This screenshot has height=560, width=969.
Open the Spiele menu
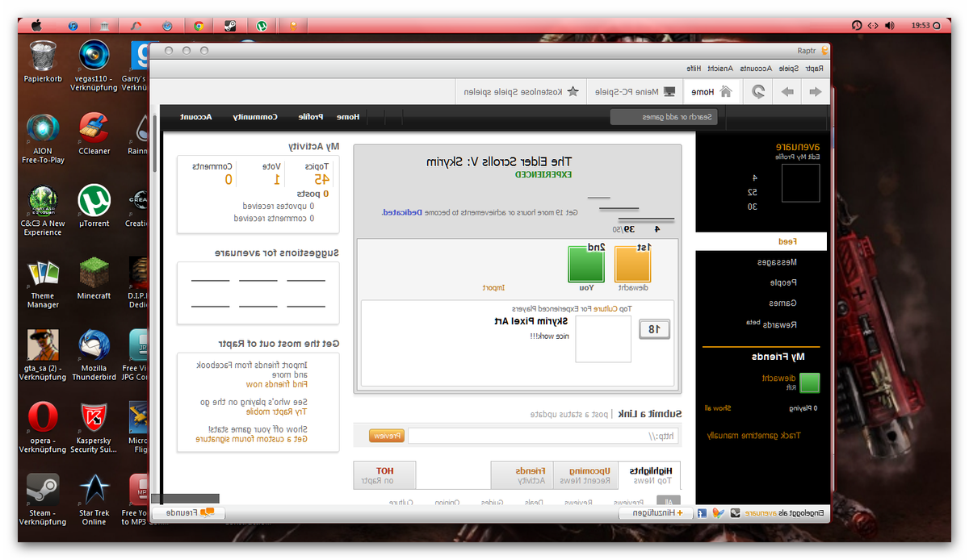point(789,69)
